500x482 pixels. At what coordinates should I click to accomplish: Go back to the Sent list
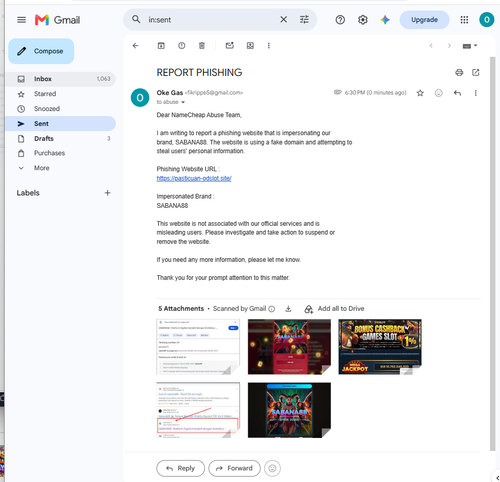(135, 46)
